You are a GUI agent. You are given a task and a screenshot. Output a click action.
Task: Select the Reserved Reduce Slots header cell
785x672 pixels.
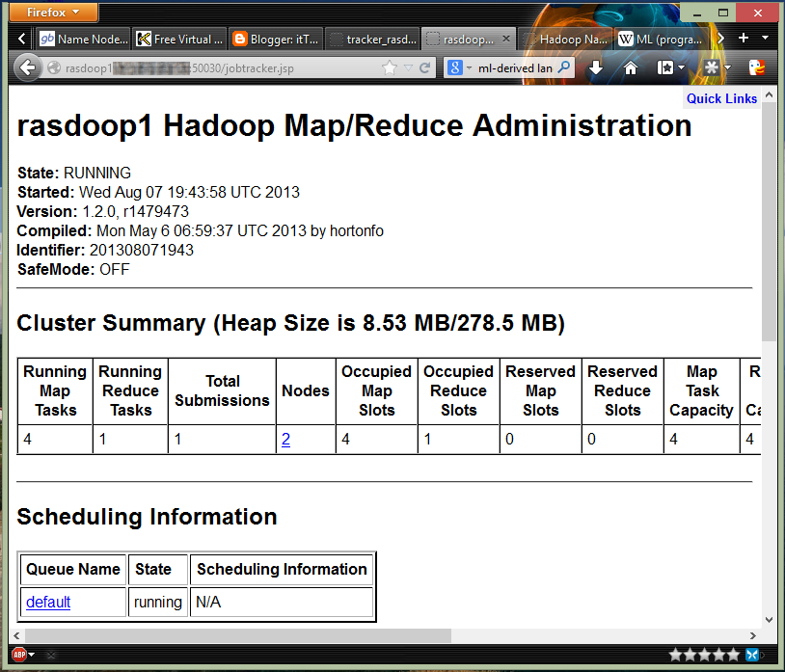(x=622, y=390)
